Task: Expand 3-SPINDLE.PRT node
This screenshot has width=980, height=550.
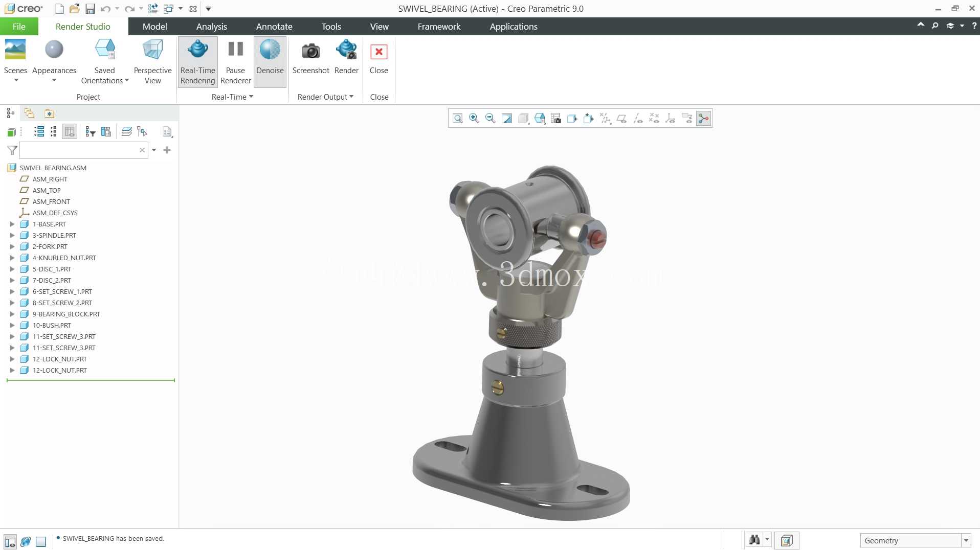Action: pyautogui.click(x=12, y=235)
